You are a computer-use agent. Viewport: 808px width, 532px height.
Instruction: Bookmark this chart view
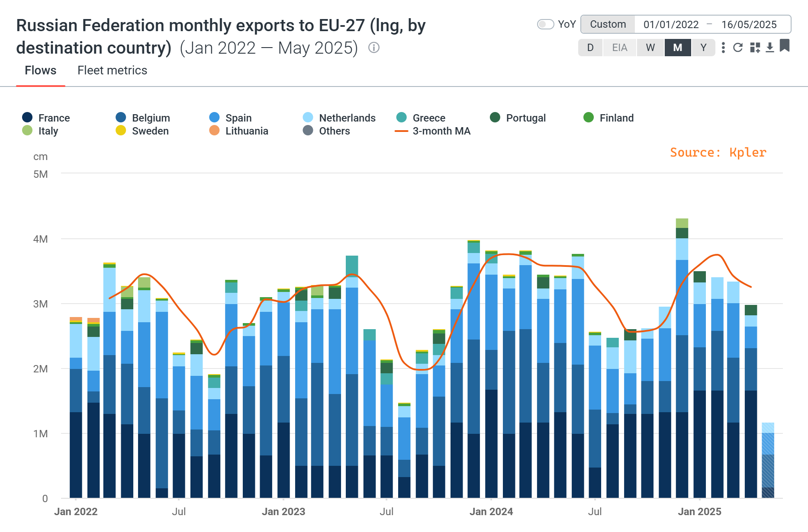785,48
